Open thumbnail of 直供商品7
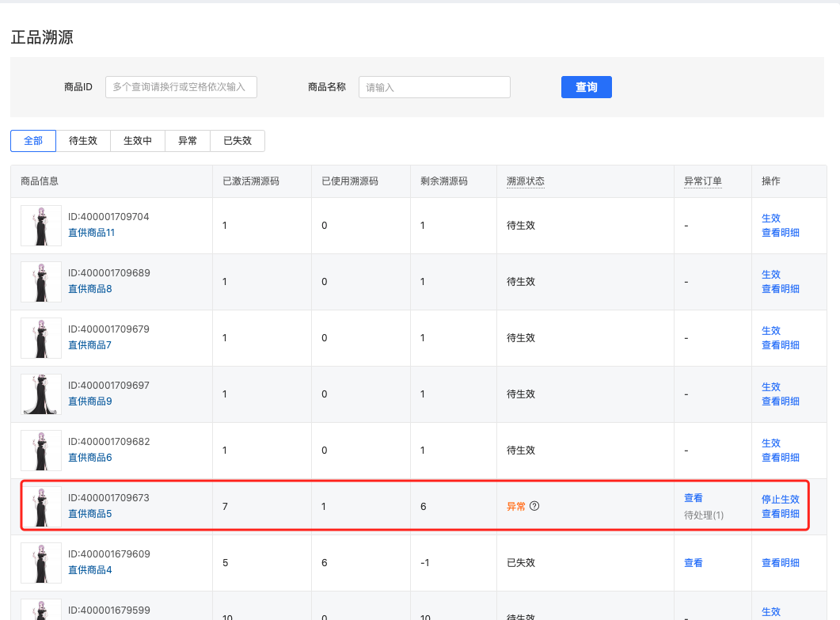Screen dimensions: 840x620 (x=41, y=338)
